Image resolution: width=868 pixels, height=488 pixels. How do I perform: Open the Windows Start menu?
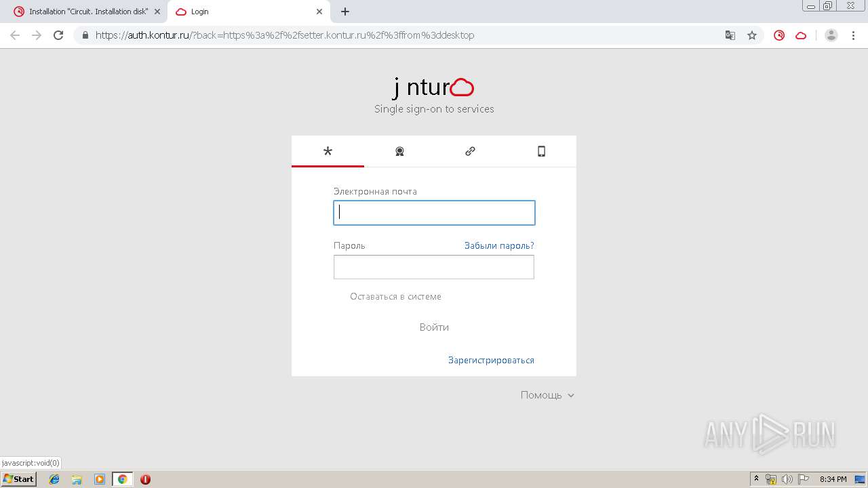click(19, 479)
